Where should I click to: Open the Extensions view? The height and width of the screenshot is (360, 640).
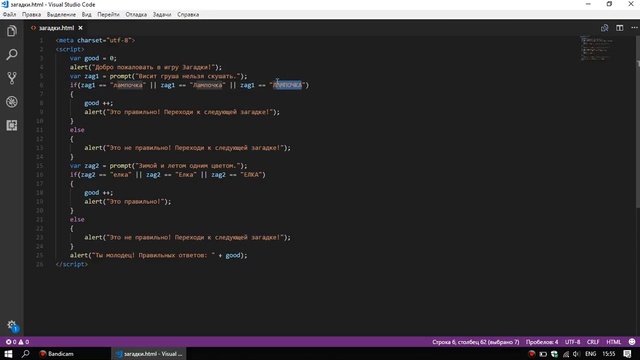12,125
